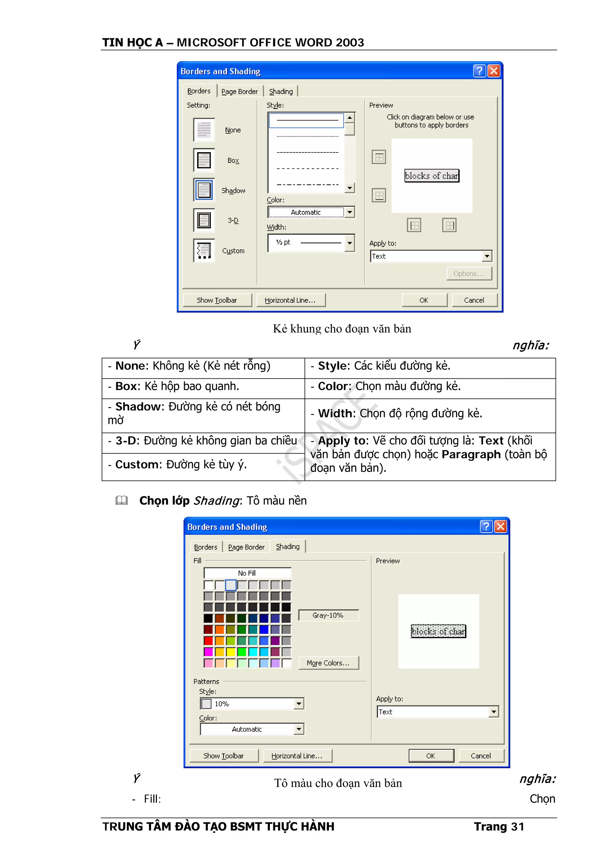Toggle the left border button under Preview
614x868 pixels.
point(414,225)
